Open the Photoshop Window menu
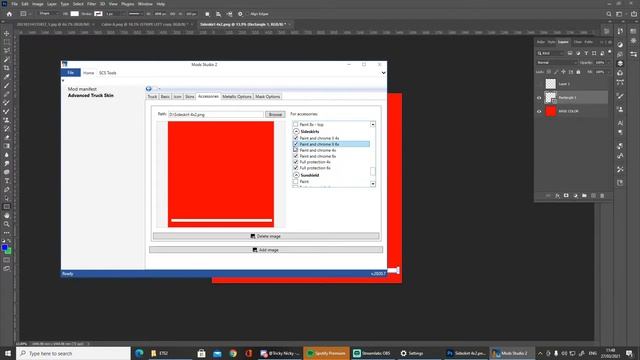Image resolution: width=640 pixels, height=360 pixels. tap(145, 4)
